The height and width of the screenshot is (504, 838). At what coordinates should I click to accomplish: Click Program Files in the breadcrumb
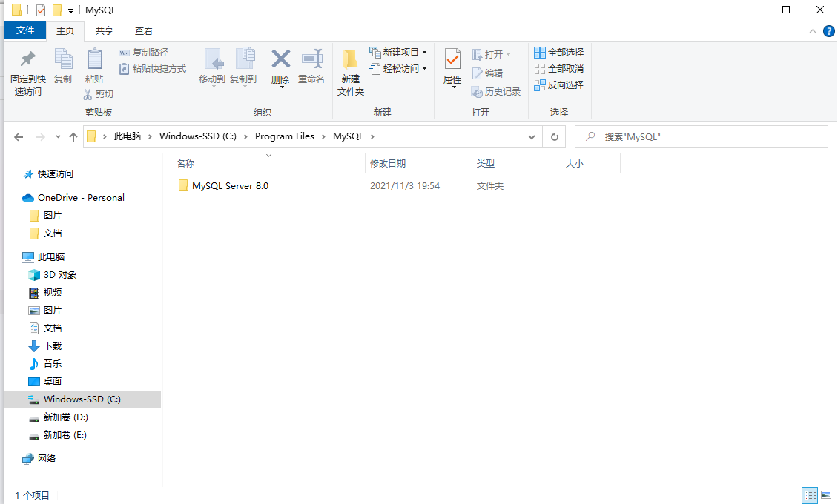click(284, 136)
